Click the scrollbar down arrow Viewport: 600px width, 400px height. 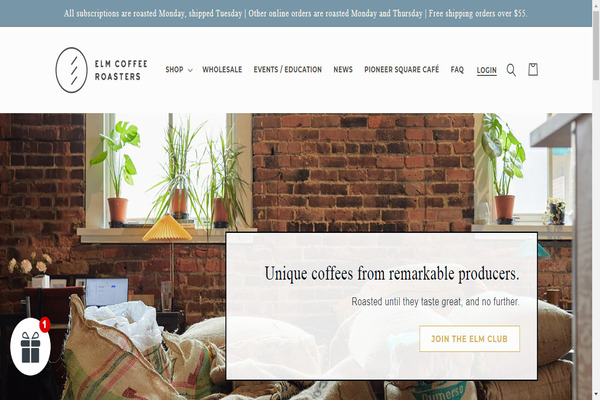596,395
